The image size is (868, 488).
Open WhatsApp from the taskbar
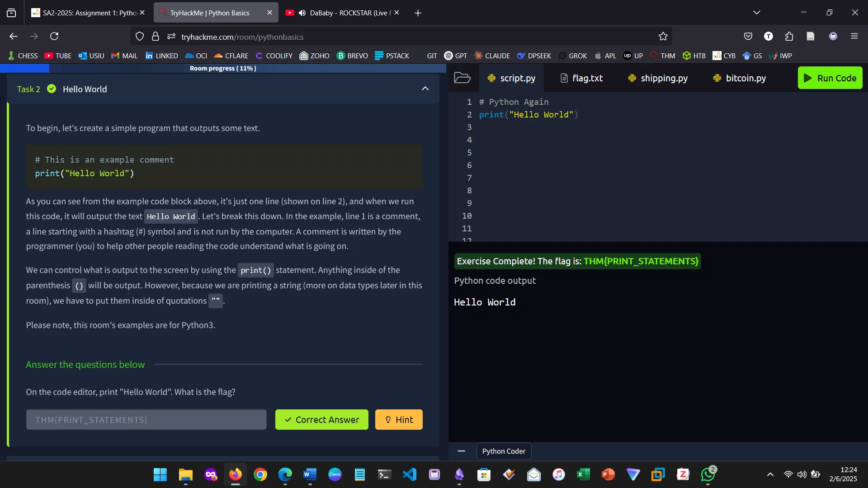click(x=708, y=474)
